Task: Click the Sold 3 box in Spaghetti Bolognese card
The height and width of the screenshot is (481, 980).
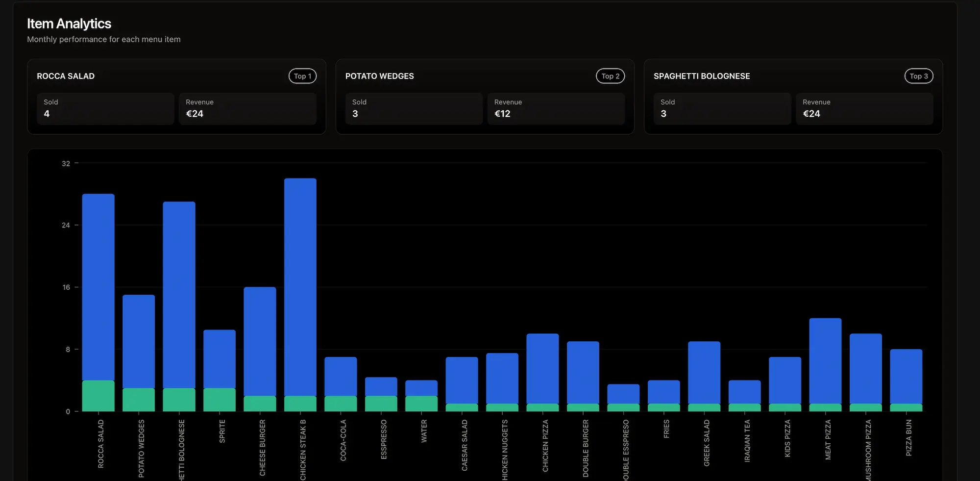Action: (x=722, y=108)
